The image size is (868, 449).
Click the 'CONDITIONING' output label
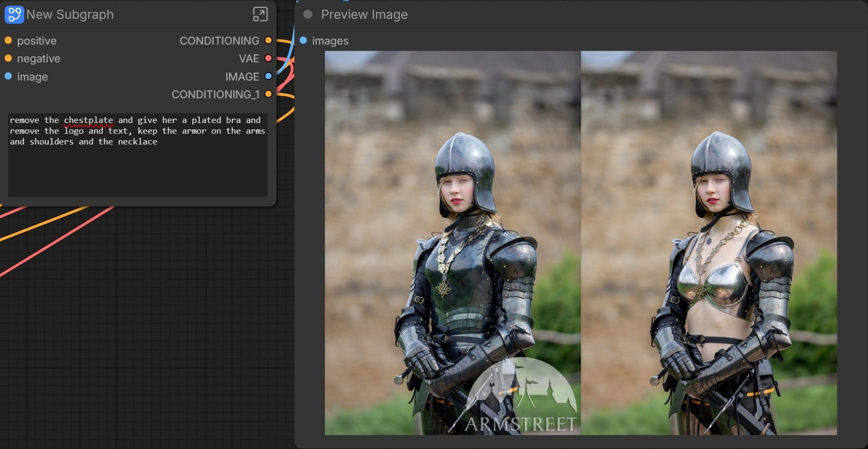point(219,41)
